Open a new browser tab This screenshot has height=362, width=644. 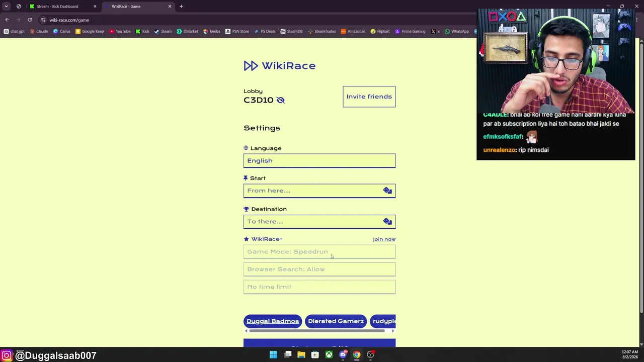[x=181, y=7]
